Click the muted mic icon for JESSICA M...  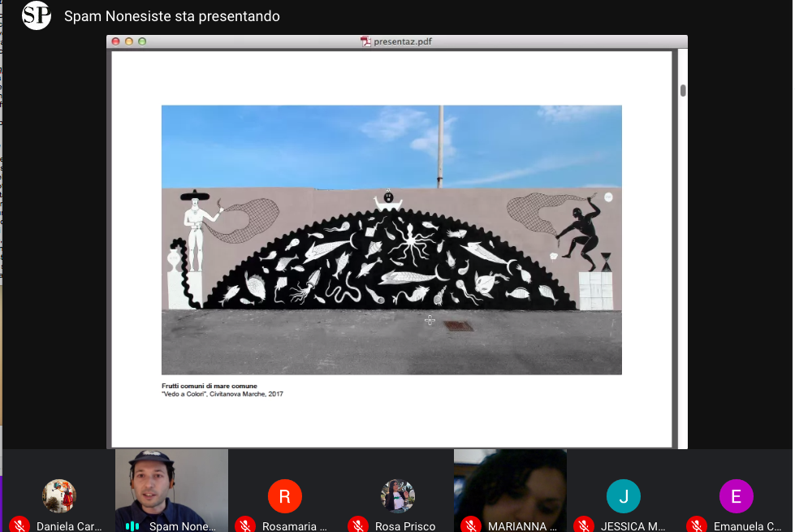585,526
